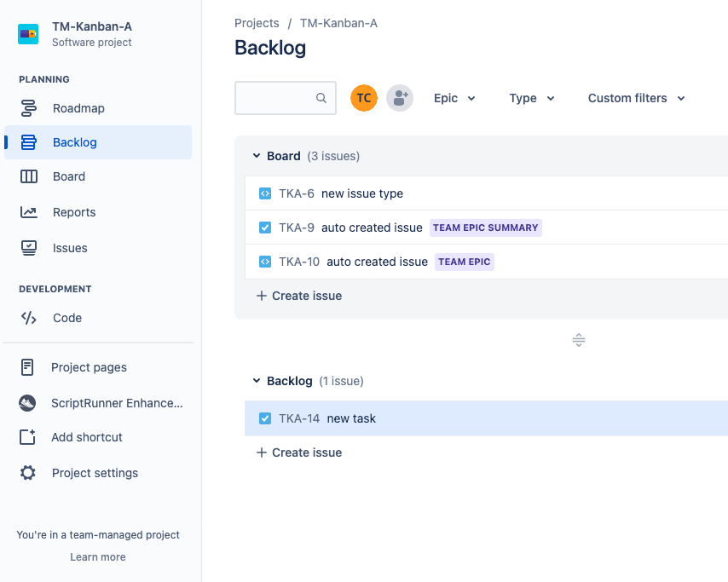Click the Roadmap icon
This screenshot has height=582, width=728.
(29, 108)
